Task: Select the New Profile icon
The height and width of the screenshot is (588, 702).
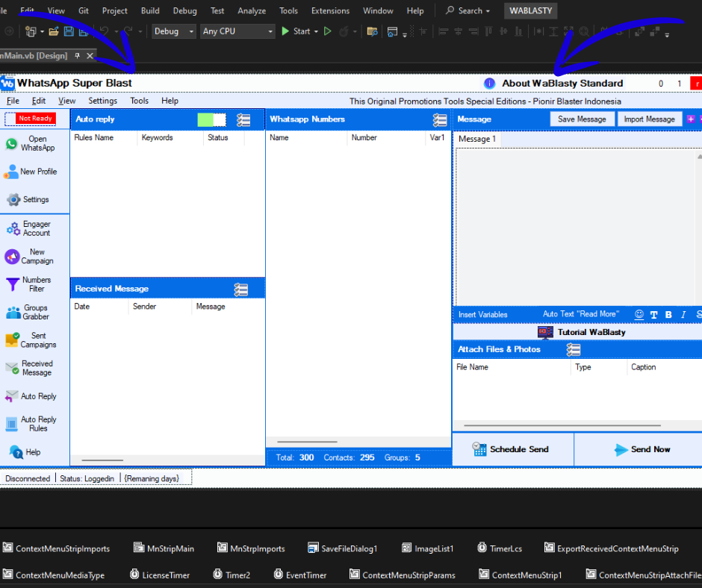Action: (x=11, y=172)
